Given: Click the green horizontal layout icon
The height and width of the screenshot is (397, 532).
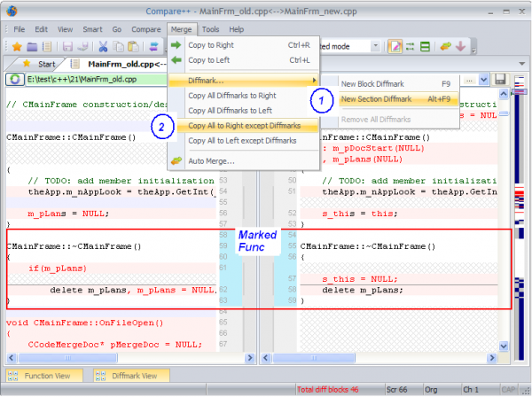Looking at the screenshot, I should point(427,46).
